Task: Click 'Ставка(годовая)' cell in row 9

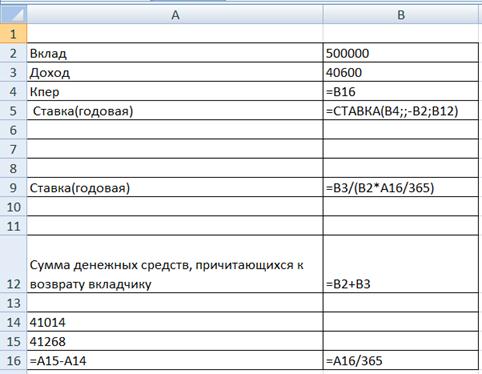Action: pos(175,188)
